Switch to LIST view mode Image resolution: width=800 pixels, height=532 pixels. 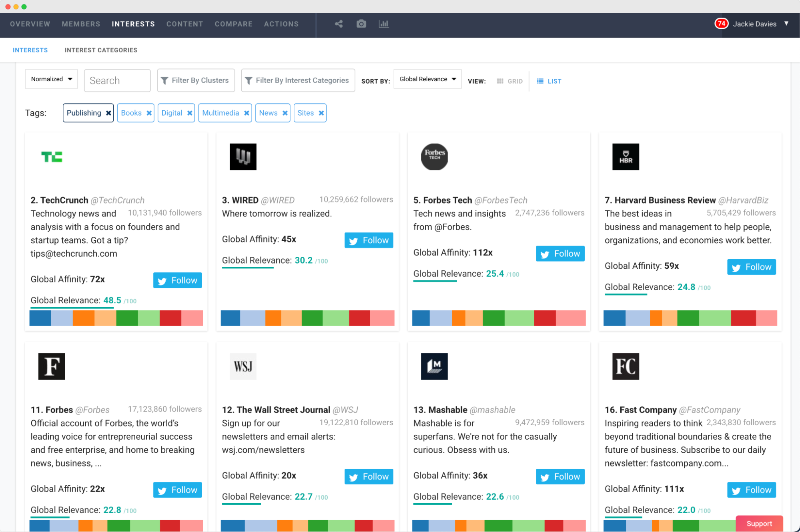[548, 81]
